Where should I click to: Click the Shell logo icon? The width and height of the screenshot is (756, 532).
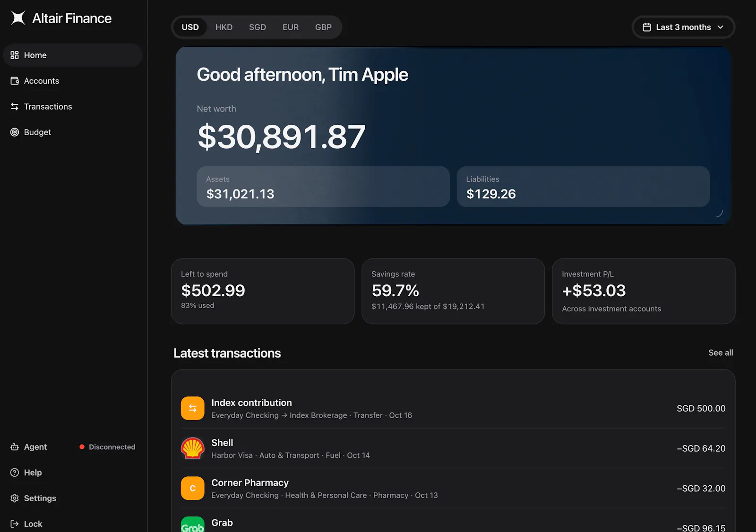(193, 448)
